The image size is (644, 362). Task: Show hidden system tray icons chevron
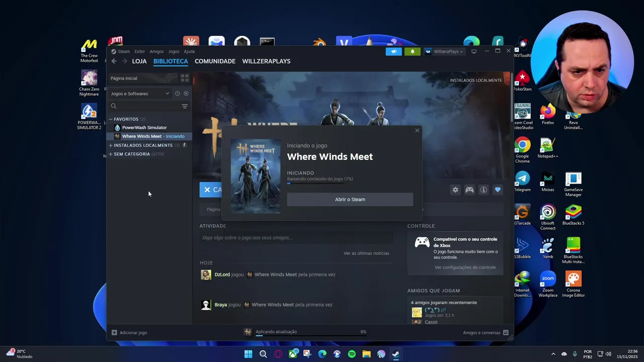click(553, 354)
